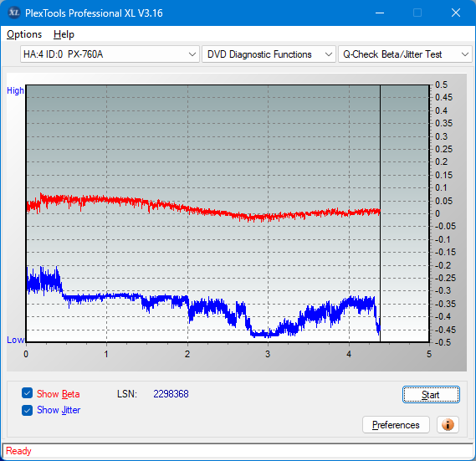Click the vertical end-position marker line in graph
The width and height of the screenshot is (476, 461).
click(x=380, y=213)
